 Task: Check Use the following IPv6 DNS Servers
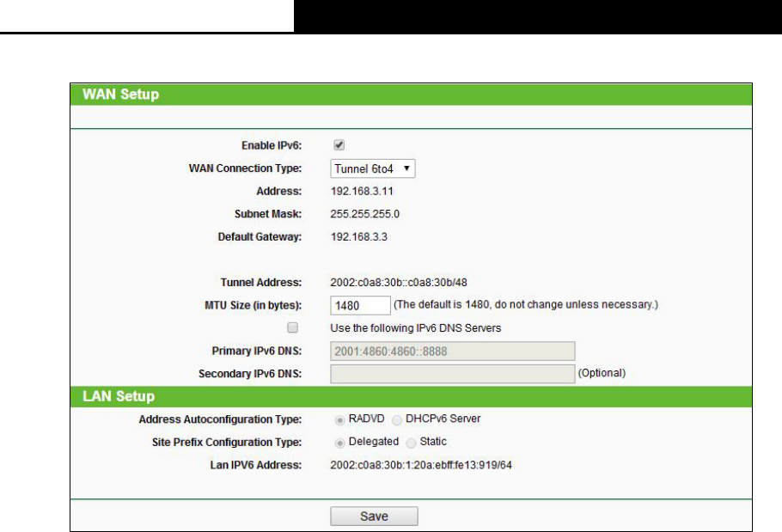(x=293, y=327)
